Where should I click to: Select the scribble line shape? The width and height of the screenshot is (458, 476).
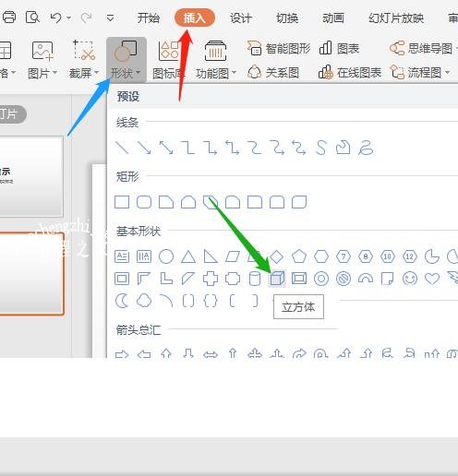[366, 148]
